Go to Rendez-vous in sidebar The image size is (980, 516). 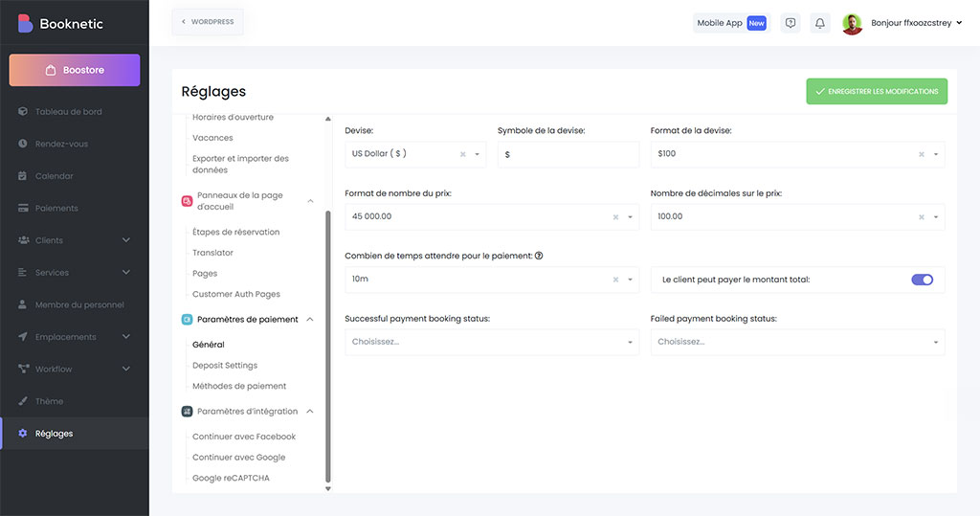[x=75, y=144]
